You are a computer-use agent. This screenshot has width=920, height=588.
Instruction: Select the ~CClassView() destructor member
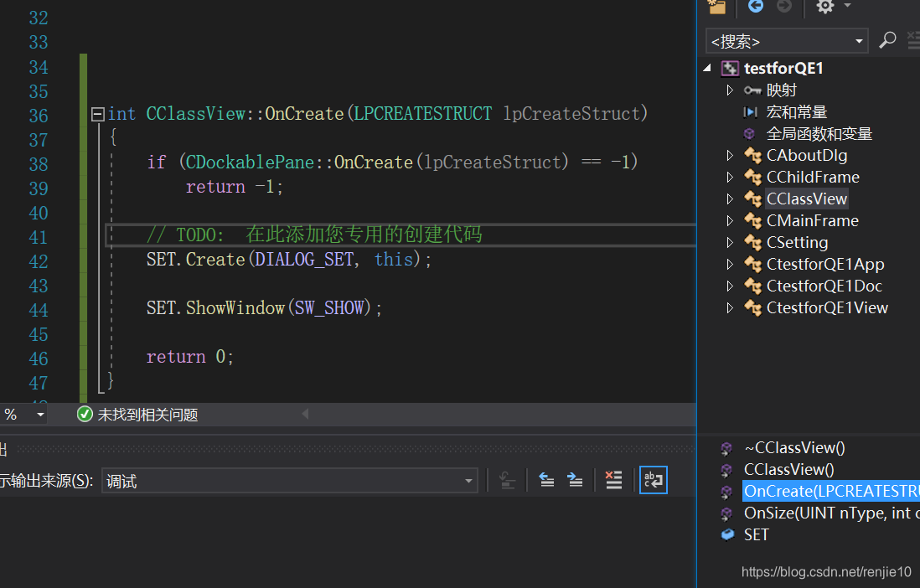pos(794,448)
